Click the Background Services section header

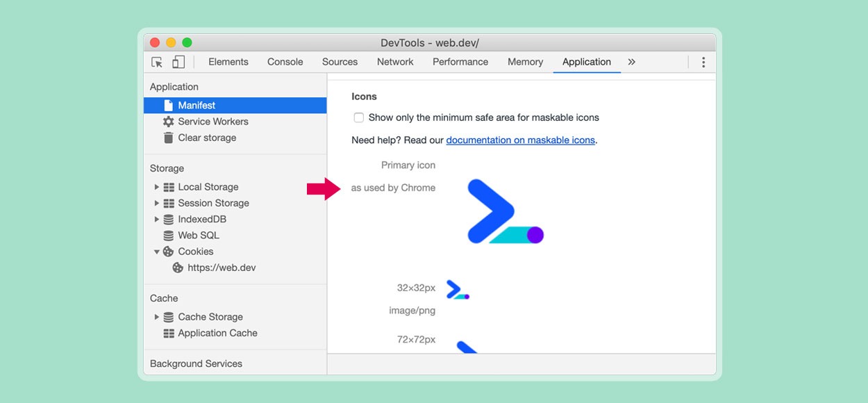pos(196,363)
